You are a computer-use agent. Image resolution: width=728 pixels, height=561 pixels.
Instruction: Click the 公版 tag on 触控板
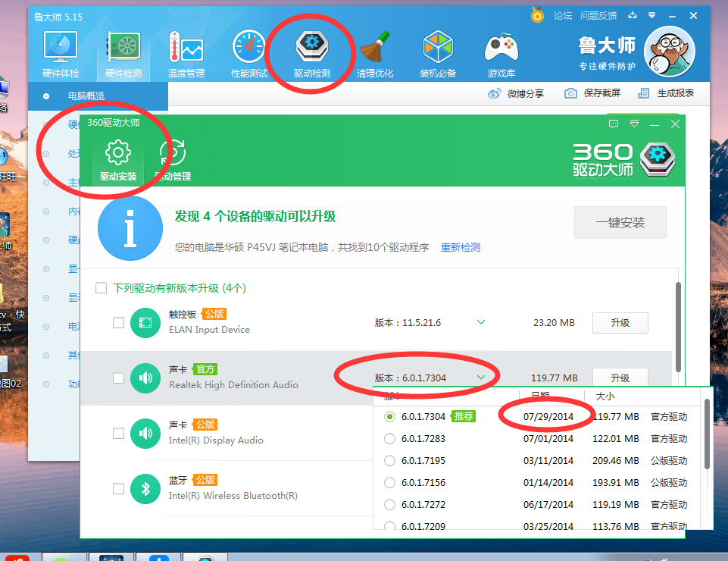click(214, 314)
